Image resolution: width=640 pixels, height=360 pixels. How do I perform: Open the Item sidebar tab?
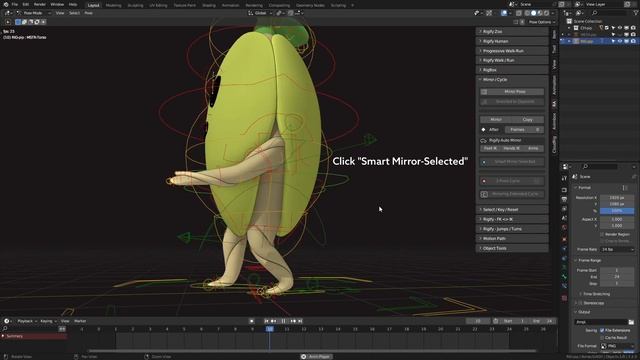(x=554, y=34)
